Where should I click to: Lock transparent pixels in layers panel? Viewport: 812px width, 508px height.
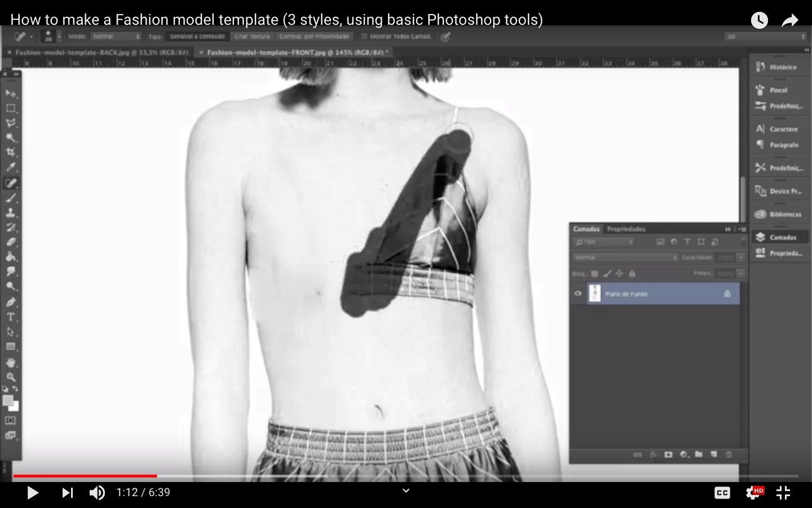point(594,274)
